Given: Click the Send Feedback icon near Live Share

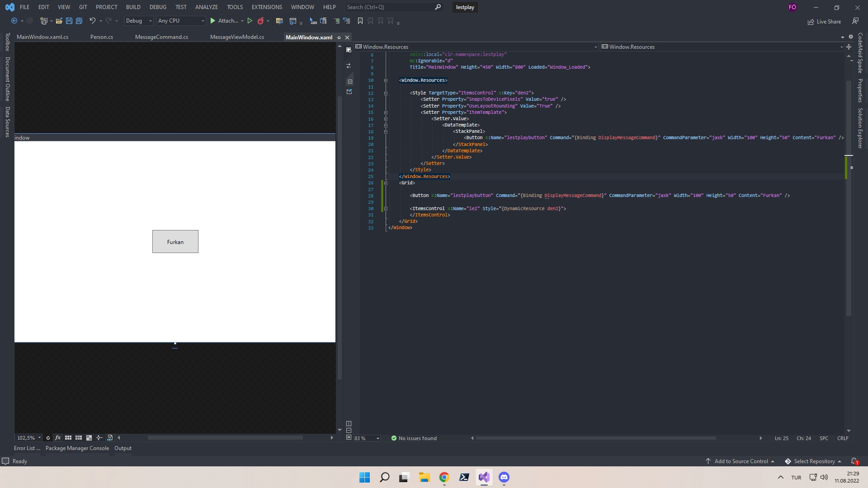Looking at the screenshot, I should [855, 21].
